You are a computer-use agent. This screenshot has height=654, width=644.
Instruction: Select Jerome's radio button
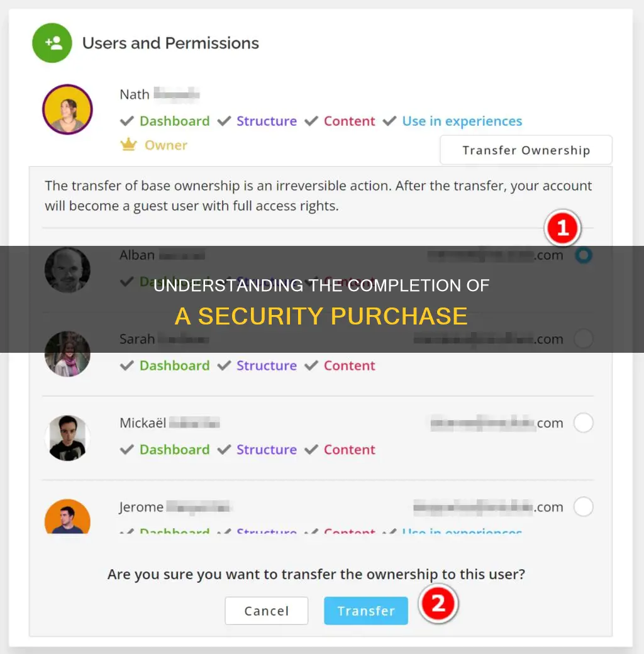[584, 507]
